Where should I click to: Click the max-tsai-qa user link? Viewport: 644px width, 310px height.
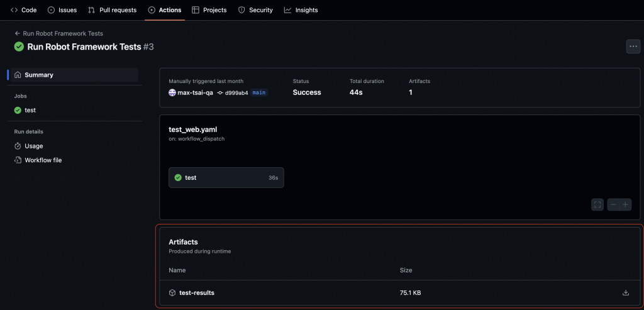195,93
